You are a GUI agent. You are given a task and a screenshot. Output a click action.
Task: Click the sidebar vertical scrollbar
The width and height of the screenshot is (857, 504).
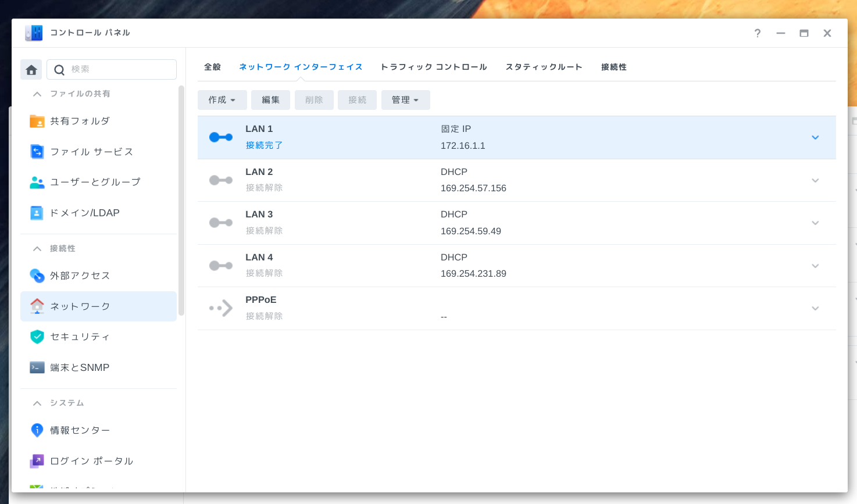click(x=181, y=201)
